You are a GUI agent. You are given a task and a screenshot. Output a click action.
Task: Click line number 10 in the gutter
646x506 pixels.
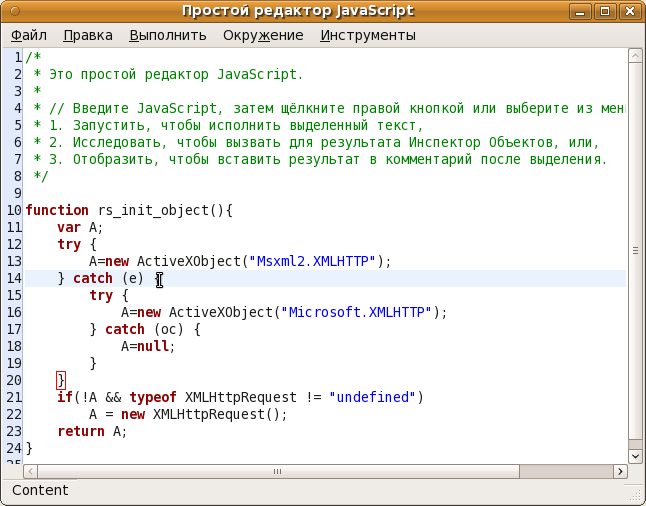point(13,210)
